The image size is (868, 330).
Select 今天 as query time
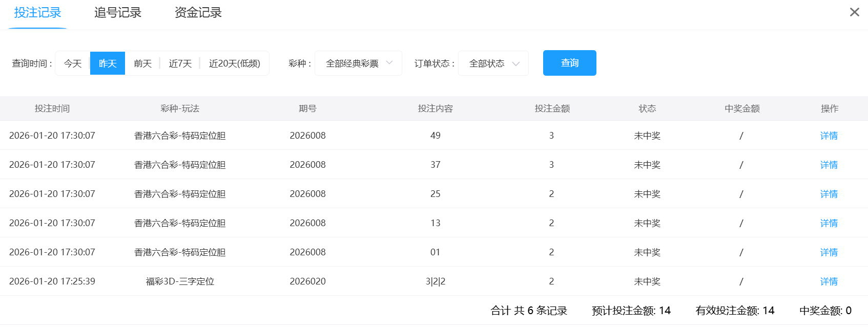point(73,63)
